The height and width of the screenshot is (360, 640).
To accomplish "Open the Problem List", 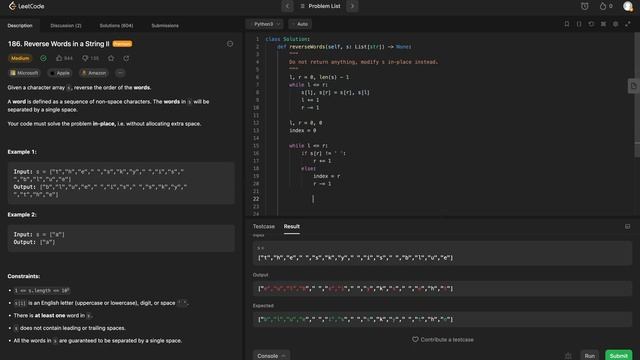I will (320, 6).
